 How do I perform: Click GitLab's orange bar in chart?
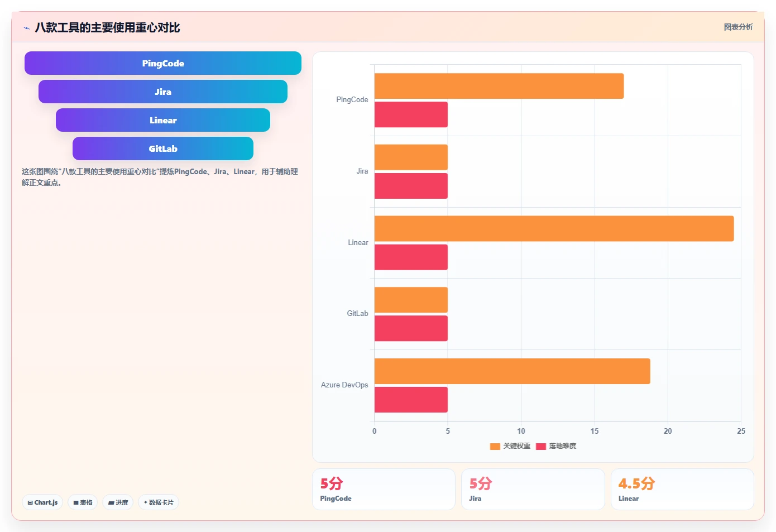(x=411, y=300)
